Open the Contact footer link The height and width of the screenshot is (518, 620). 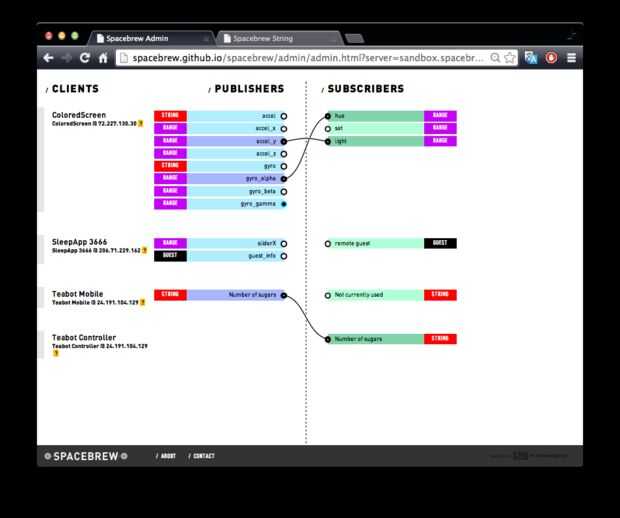pos(202,456)
